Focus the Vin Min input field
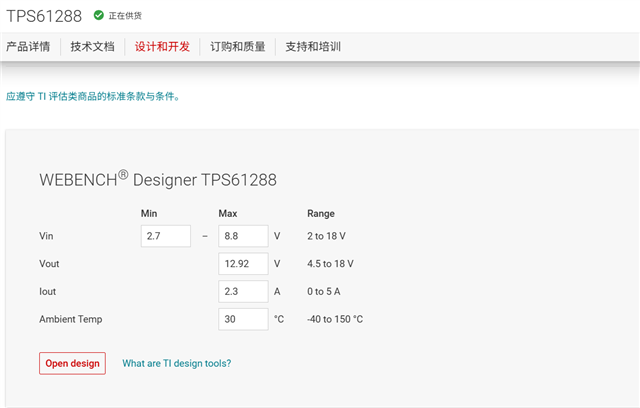This screenshot has width=640, height=408. click(x=166, y=236)
